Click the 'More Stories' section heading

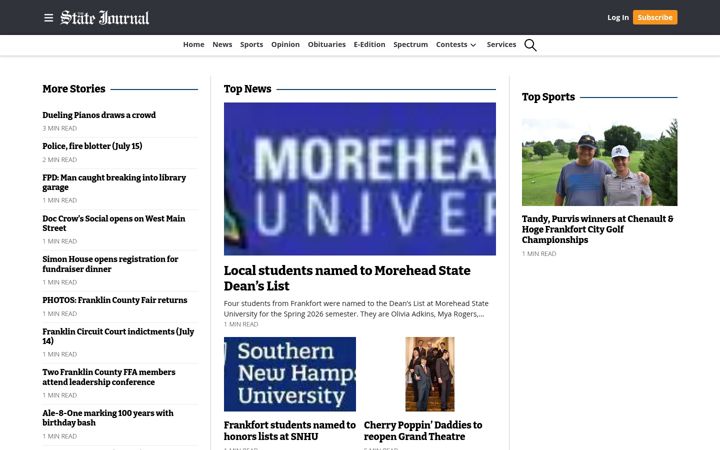(73, 89)
